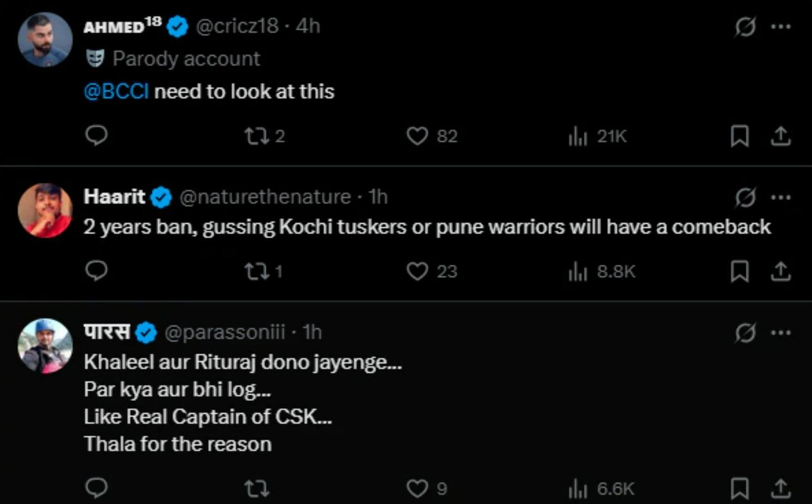The image size is (812, 504).
Task: Open the @naturethenature profile handle
Action: click(265, 197)
